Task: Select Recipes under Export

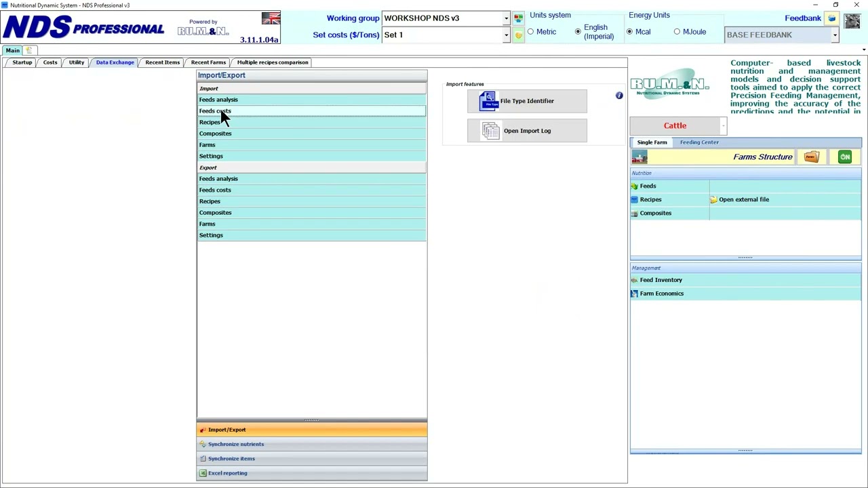Action: pyautogui.click(x=312, y=201)
